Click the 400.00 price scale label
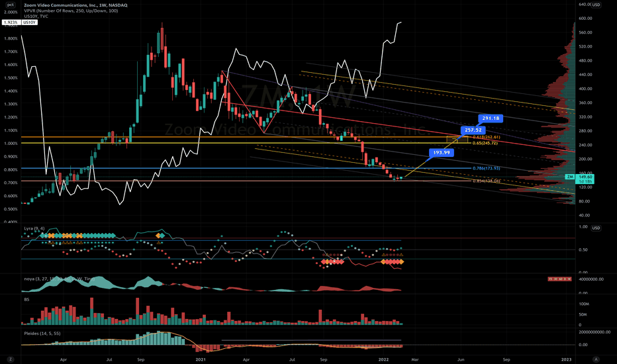 (585, 89)
